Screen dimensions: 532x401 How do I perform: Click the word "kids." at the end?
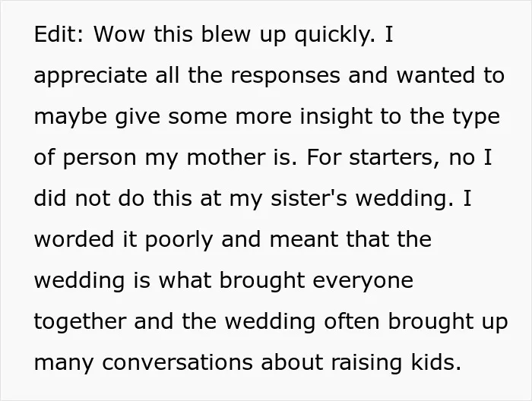(x=436, y=362)
